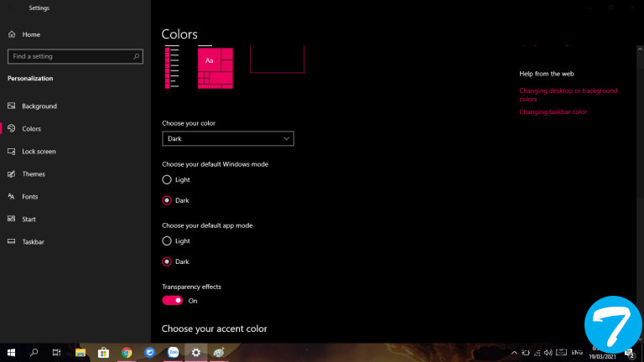The width and height of the screenshot is (644, 362).
Task: Click the Taskbar icon in sidebar
Action: 12,242
